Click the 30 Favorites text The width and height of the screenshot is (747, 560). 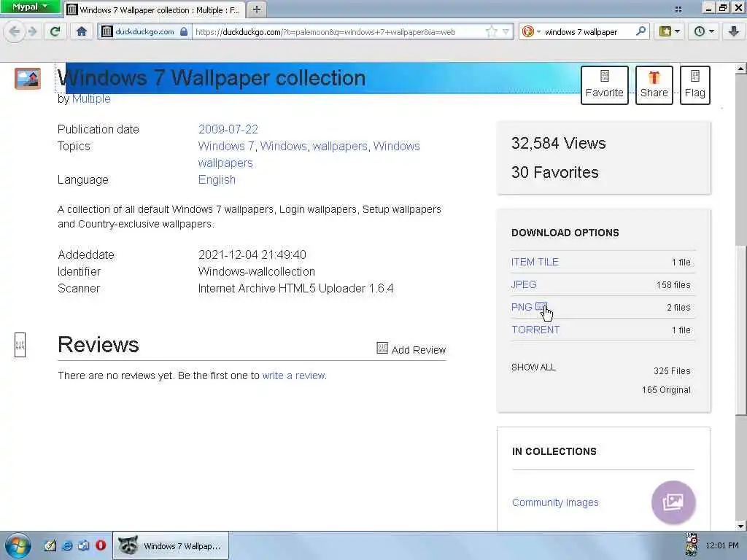tap(555, 172)
